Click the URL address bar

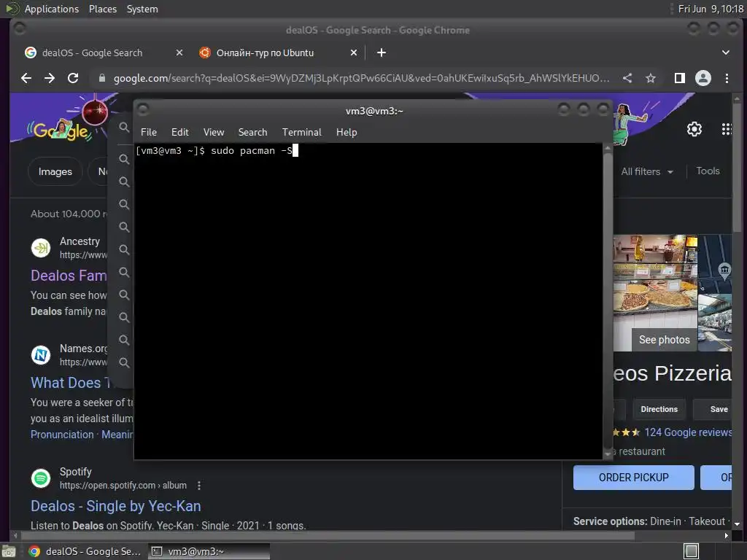point(361,78)
